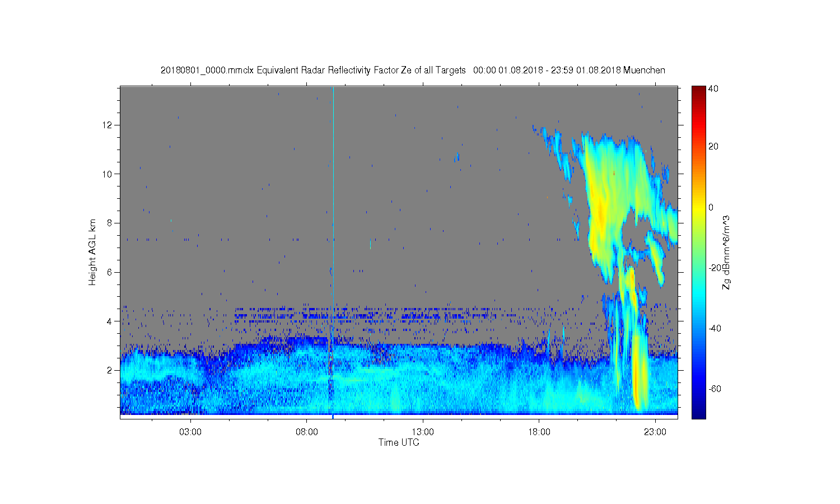Click the dark blue bottom of colorbar

pos(698,413)
